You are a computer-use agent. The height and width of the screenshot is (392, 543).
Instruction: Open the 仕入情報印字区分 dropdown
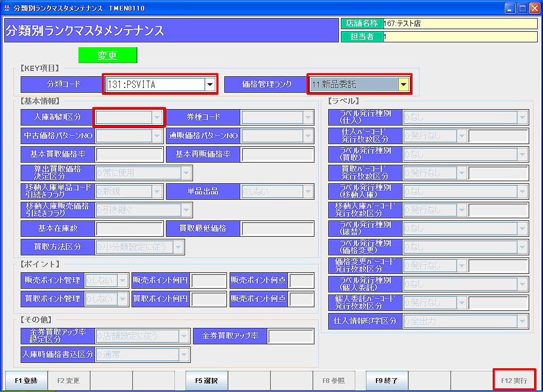[465, 321]
